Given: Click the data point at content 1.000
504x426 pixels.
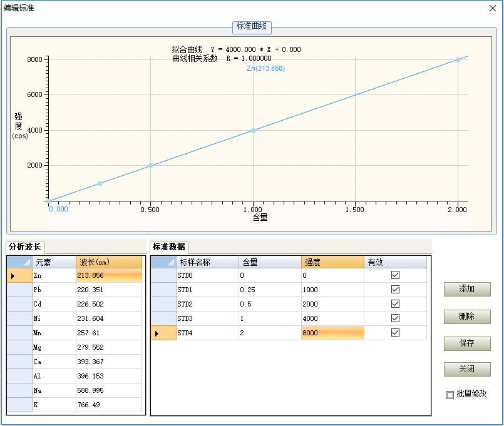Looking at the screenshot, I should 253,130.
